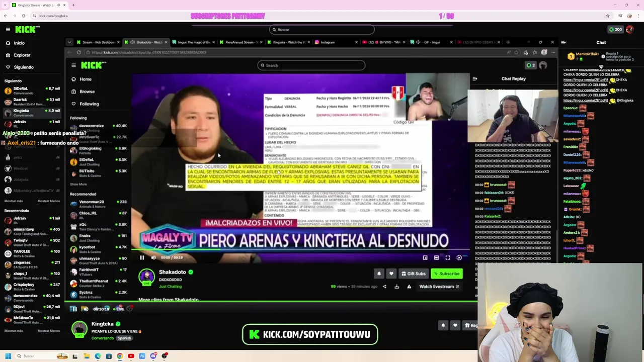Collapse the Chat Replay panel
644x362 pixels.
475,79
